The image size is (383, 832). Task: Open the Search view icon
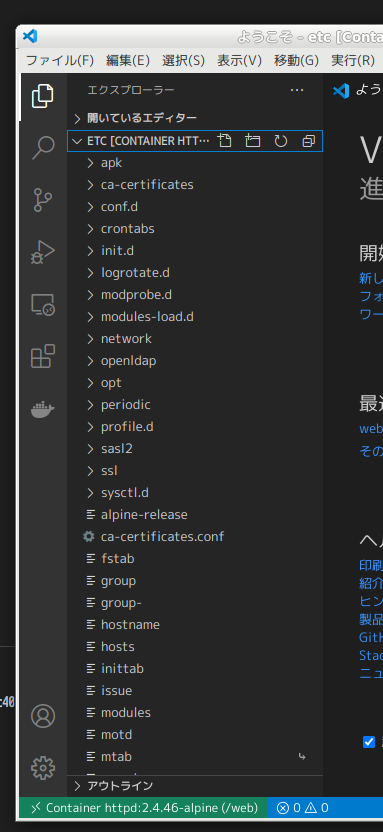tap(42, 148)
